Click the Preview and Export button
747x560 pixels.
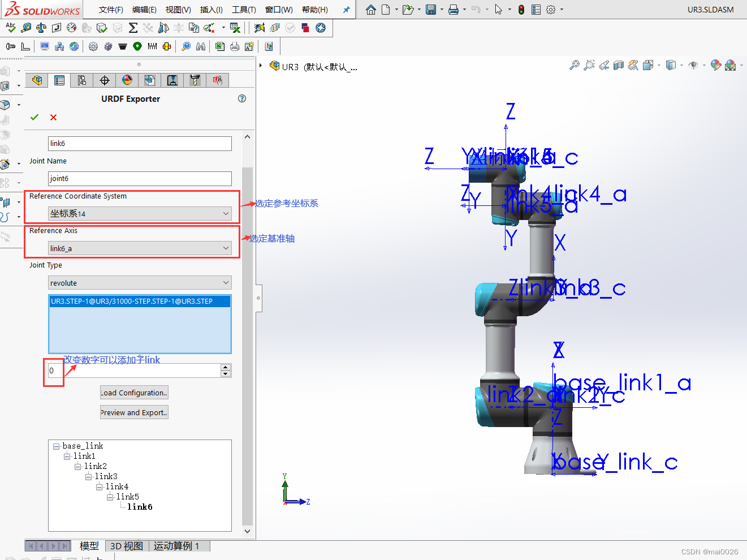click(134, 412)
